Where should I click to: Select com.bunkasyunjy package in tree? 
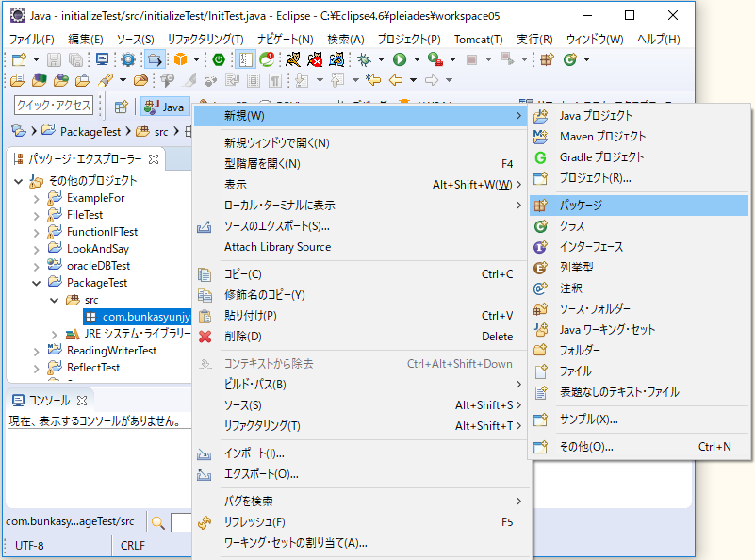[x=138, y=317]
